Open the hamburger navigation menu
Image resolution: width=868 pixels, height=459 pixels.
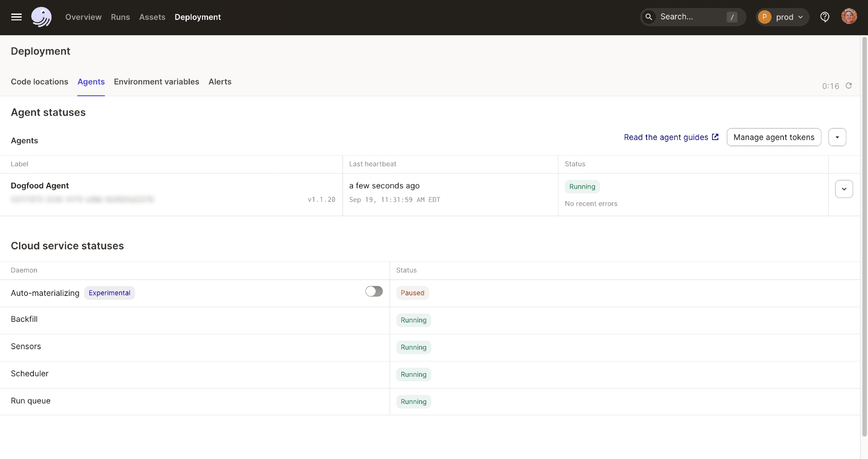pyautogui.click(x=16, y=17)
